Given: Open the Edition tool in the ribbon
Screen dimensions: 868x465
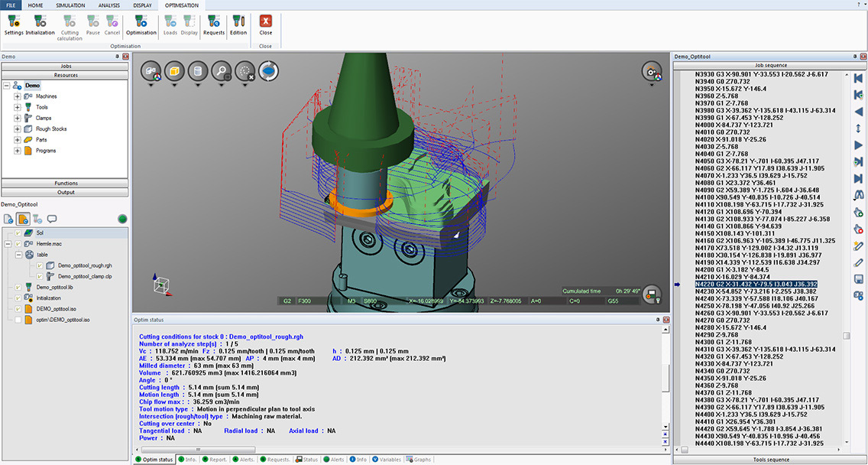Looking at the screenshot, I should pyautogui.click(x=238, y=22).
